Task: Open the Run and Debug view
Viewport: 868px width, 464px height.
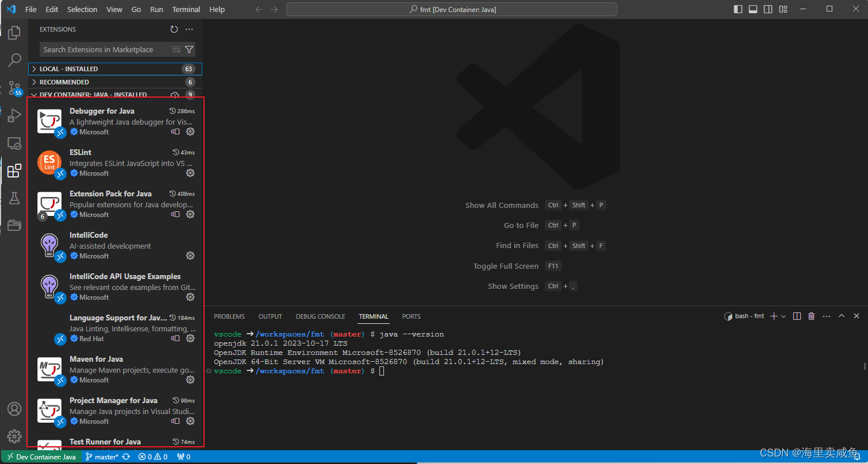Action: (x=14, y=115)
